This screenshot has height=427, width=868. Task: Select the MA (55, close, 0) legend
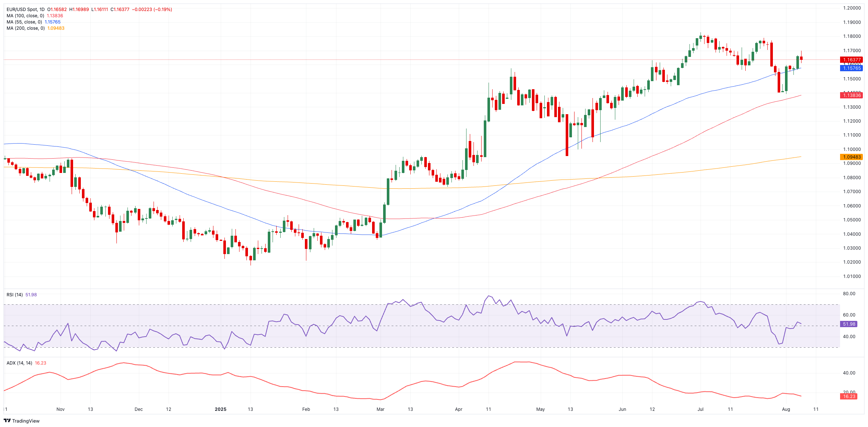pyautogui.click(x=24, y=22)
